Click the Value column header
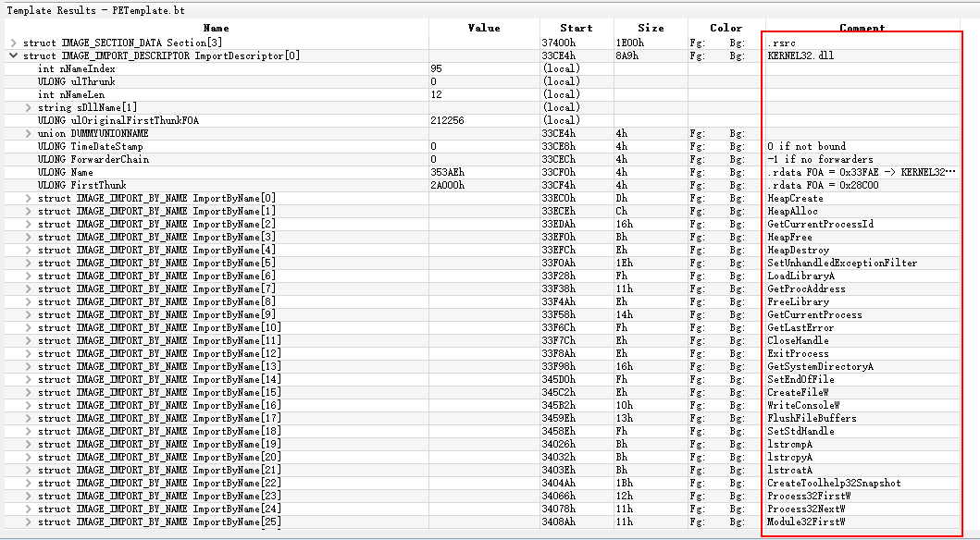The height and width of the screenshot is (540, 980). click(x=484, y=29)
